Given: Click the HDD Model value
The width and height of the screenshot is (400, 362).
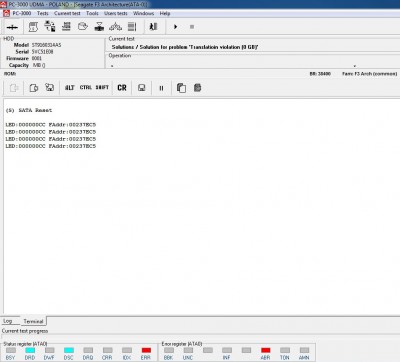Looking at the screenshot, I should click(46, 45).
